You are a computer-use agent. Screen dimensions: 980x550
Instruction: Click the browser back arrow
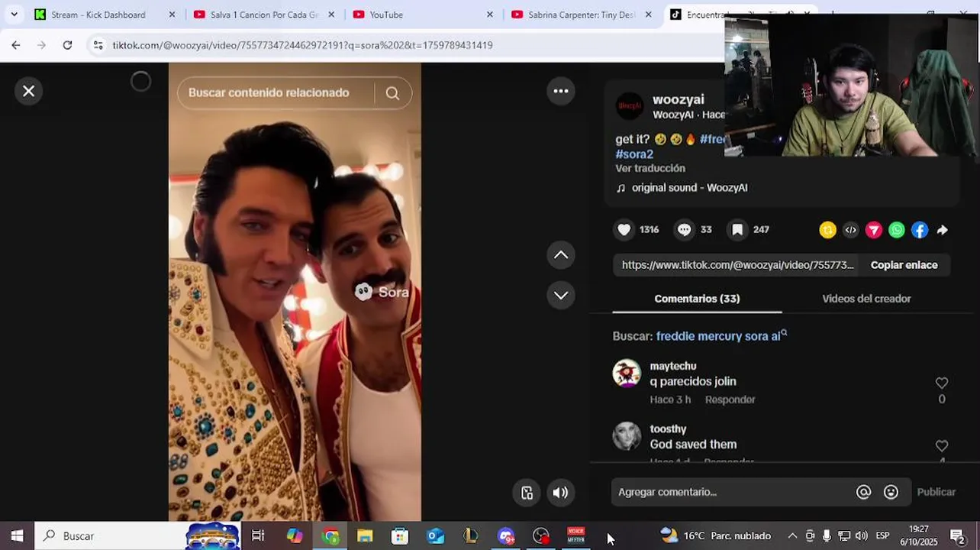[16, 45]
